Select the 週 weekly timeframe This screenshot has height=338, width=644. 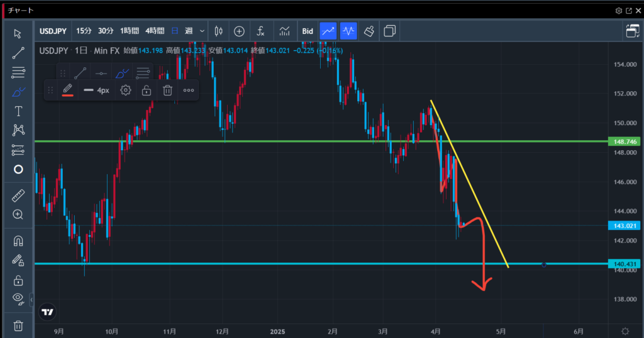click(189, 31)
